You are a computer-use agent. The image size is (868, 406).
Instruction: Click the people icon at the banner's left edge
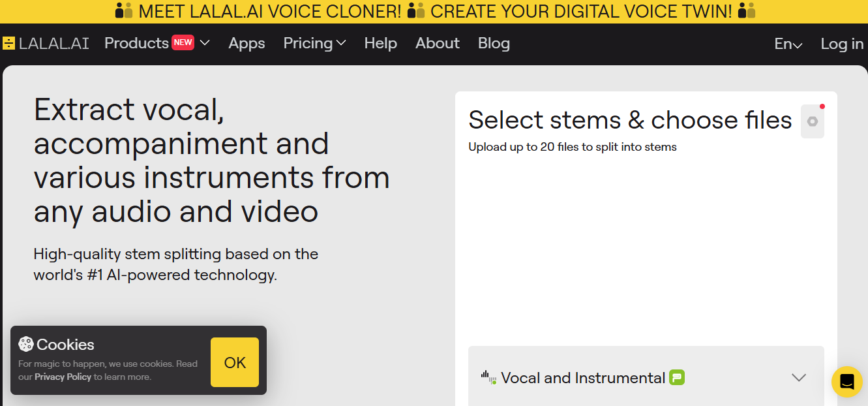pyautogui.click(x=124, y=11)
